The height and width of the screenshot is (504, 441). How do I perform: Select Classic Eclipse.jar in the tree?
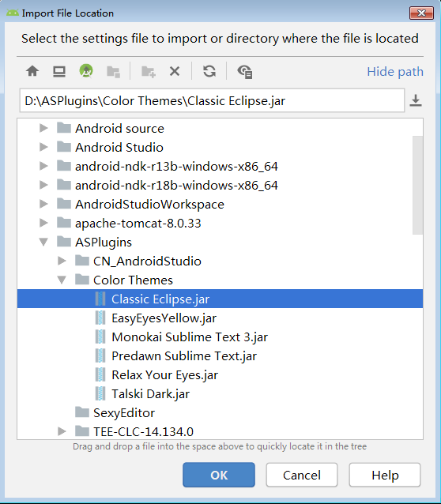point(220,299)
